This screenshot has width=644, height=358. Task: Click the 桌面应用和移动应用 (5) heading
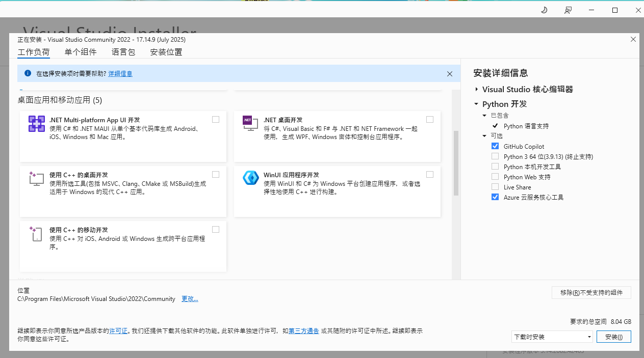click(60, 100)
